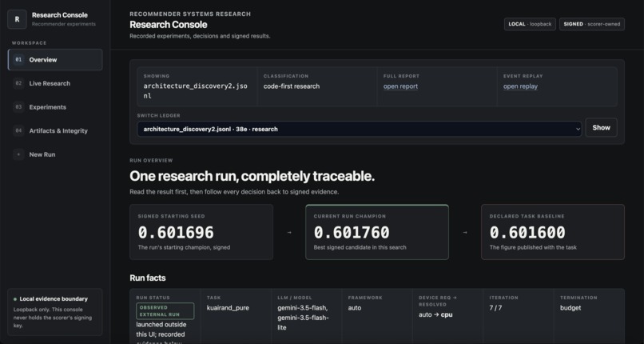644x344 pixels.
Task: Navigate to Artifacts & Integrity
Action: pyautogui.click(x=55, y=130)
